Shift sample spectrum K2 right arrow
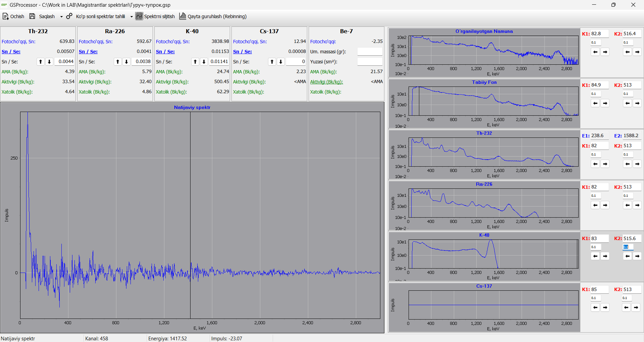 coord(637,52)
